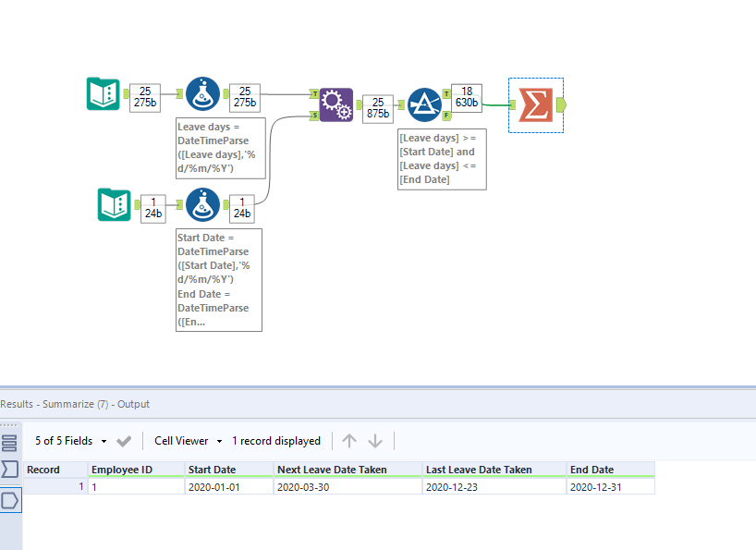Select the True output anchor of the Filter
The image size is (756, 550).
tap(445, 95)
